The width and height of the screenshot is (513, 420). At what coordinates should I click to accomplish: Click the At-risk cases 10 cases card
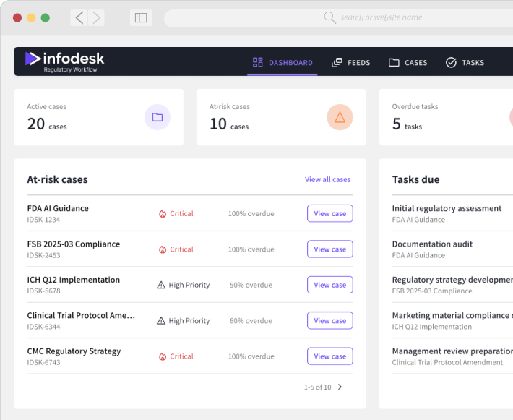coord(281,117)
